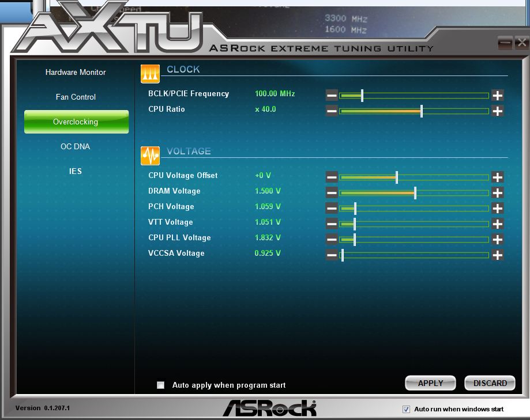Click the 1.832 V PLL value
530x420 pixels.
pyautogui.click(x=268, y=237)
